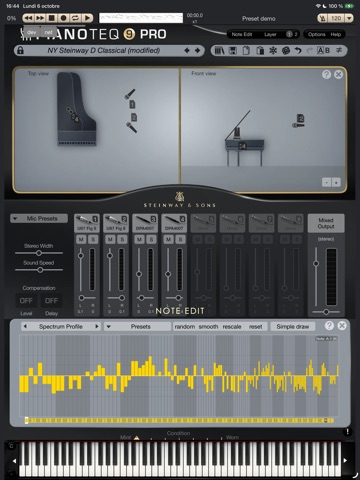
Task: Toggle Level compensation OFF switch
Action: [26, 301]
